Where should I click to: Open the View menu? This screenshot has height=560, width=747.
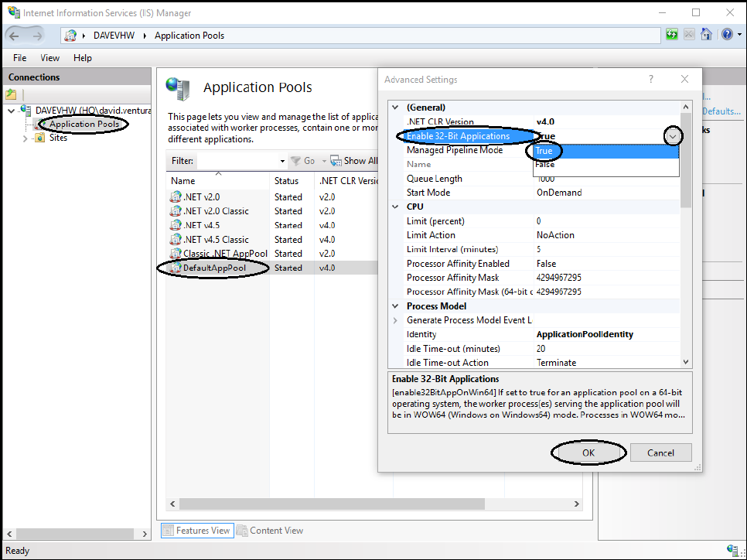[49, 58]
